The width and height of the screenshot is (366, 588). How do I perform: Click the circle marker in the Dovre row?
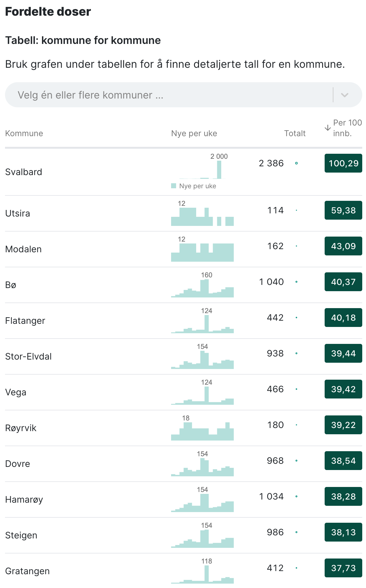296,461
